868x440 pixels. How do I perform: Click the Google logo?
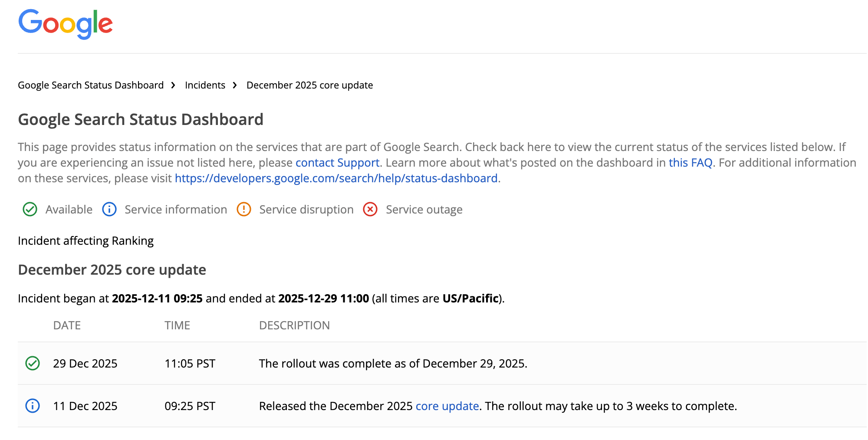point(66,24)
